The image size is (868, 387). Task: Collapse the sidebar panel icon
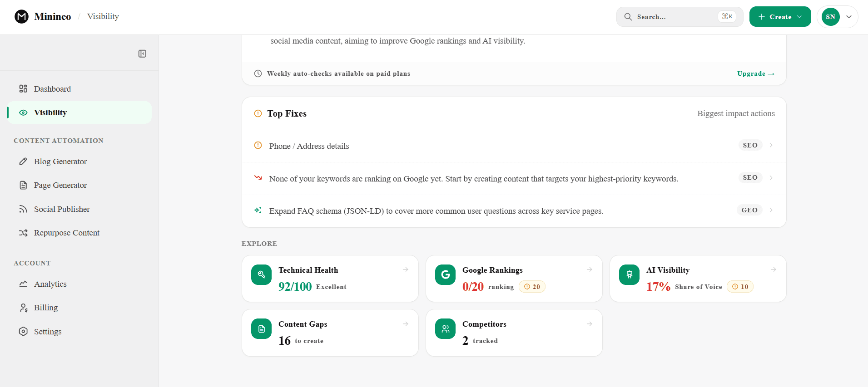142,54
